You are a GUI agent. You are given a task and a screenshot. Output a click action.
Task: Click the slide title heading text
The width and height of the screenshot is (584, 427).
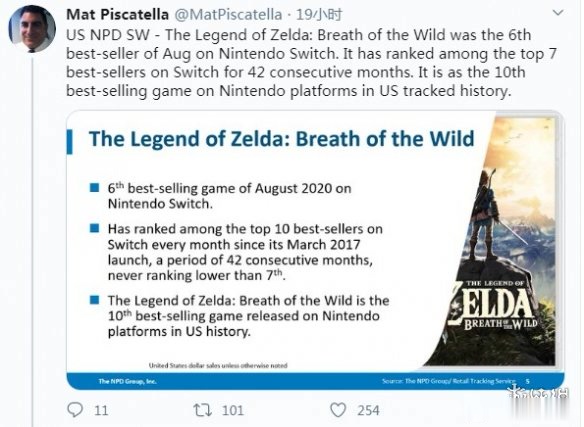pyautogui.click(x=282, y=139)
